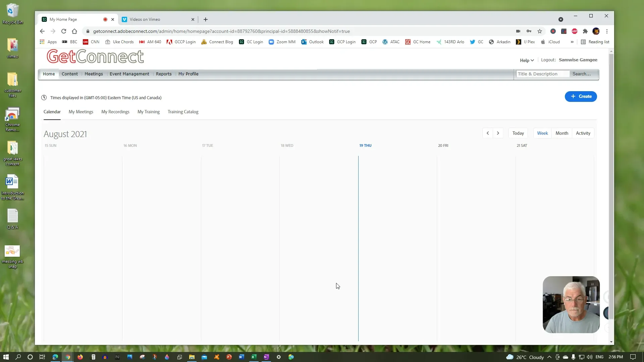The height and width of the screenshot is (362, 644).
Task: Open the customer files desktop folder
Action: (12, 84)
